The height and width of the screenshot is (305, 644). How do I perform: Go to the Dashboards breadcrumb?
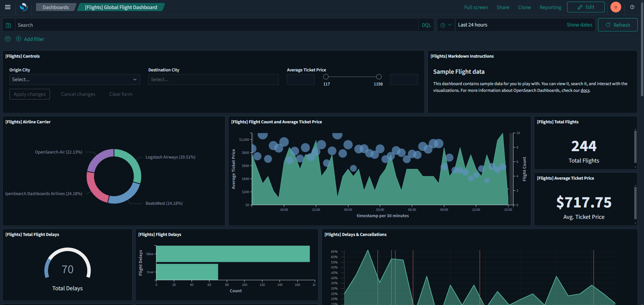[56, 7]
